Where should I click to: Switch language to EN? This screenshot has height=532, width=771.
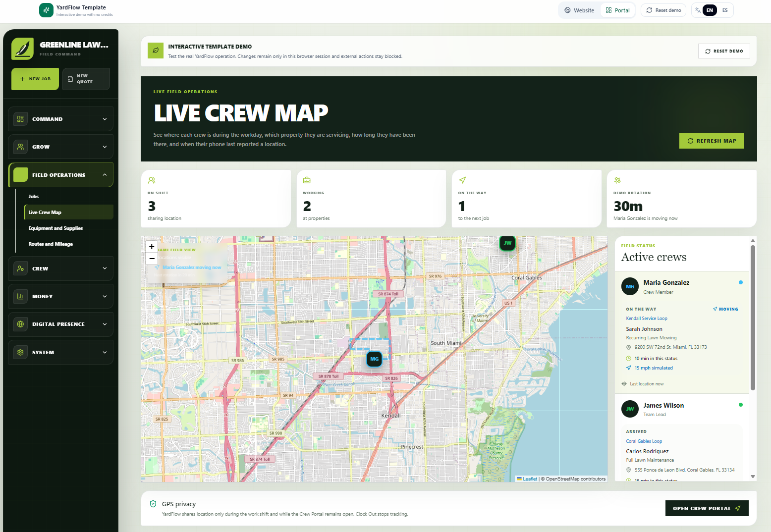pyautogui.click(x=710, y=10)
